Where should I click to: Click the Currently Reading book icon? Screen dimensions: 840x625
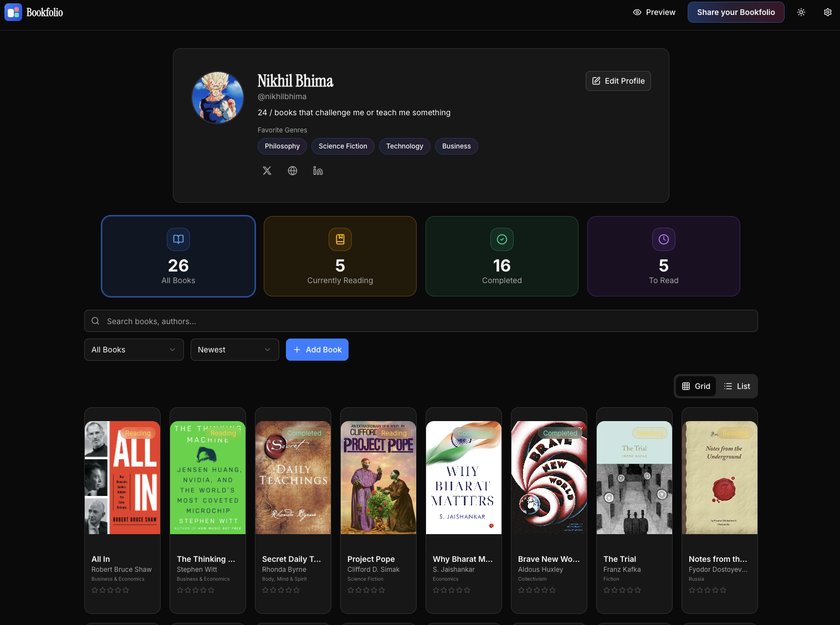[340, 239]
